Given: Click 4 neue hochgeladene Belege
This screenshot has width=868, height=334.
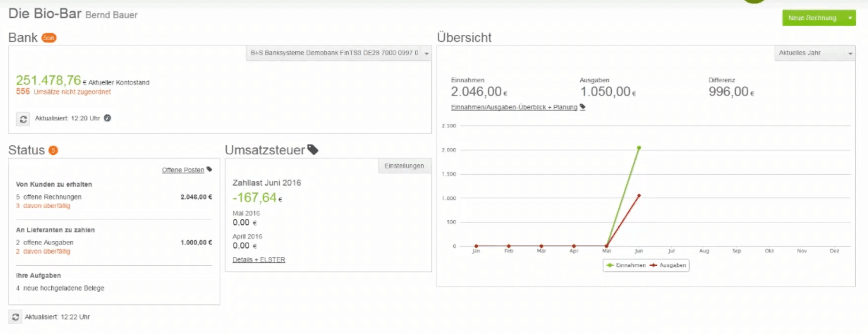Looking at the screenshot, I should coord(60,288).
